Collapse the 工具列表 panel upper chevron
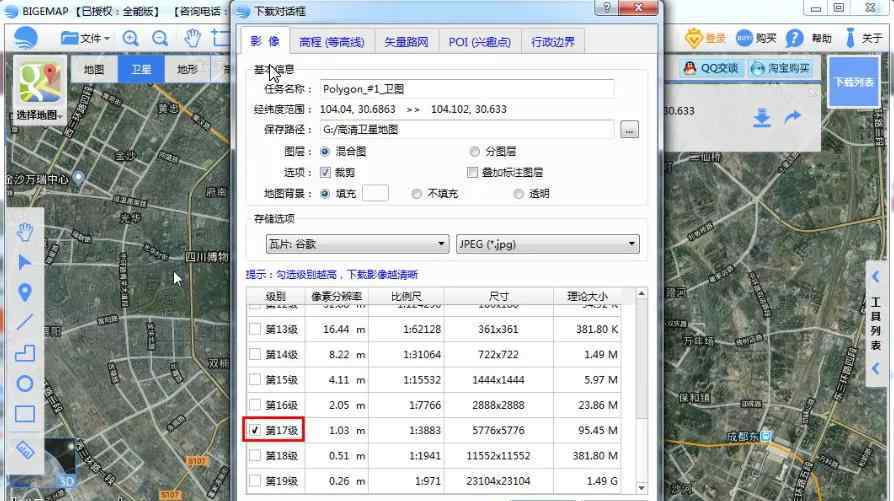894x501 pixels. pos(876,277)
